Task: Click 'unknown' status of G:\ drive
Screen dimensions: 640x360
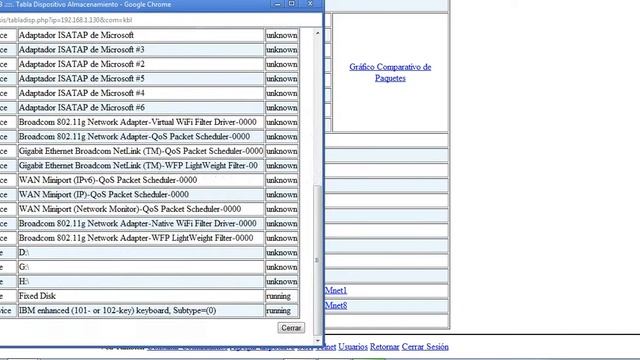Action: [x=282, y=267]
